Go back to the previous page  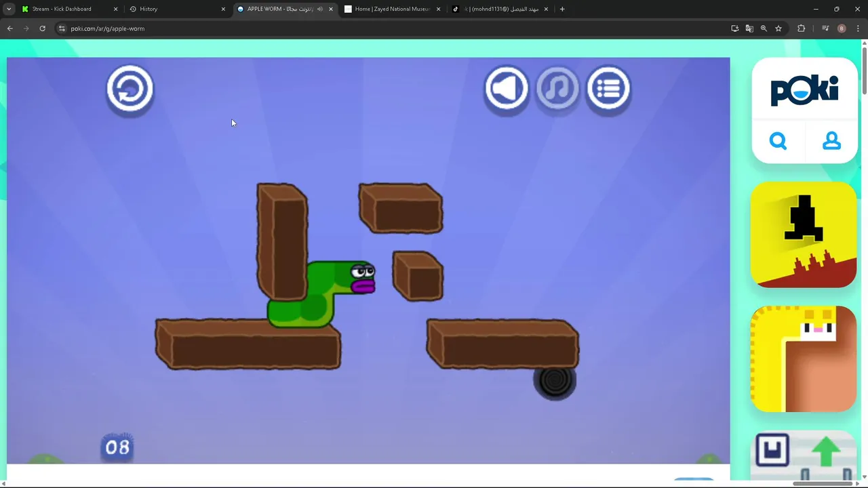[x=9, y=28]
